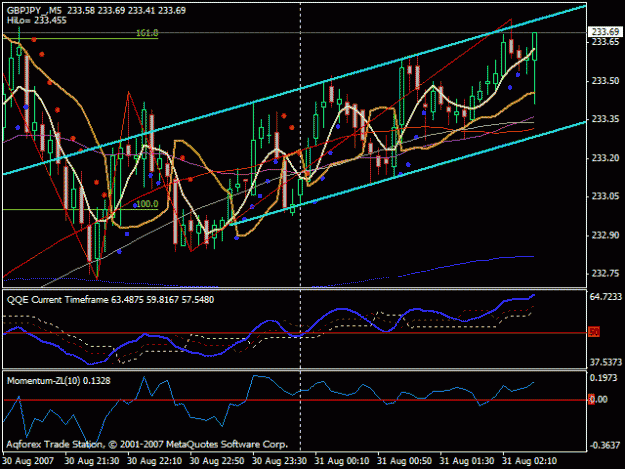Click the 31 Aug 00:50 time label
625x469 pixels.
[x=405, y=461]
